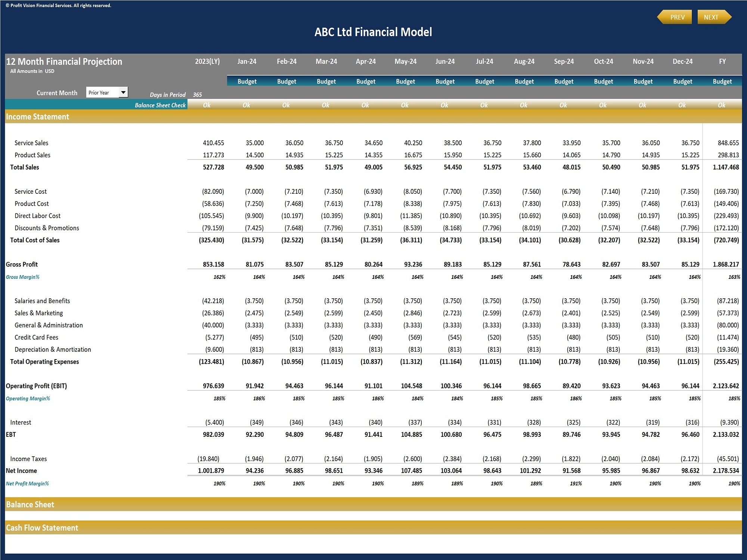
Task: Click the General & Administration row label
Action: (49, 325)
